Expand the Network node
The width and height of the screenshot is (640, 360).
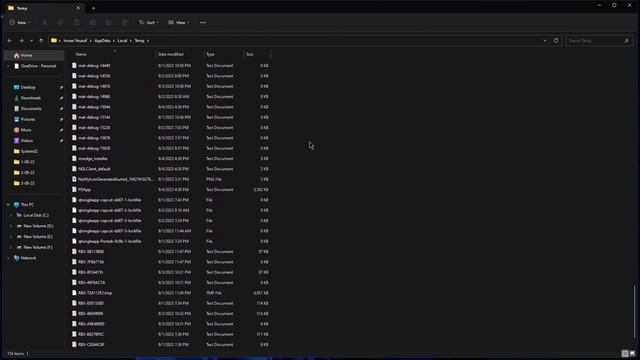(9, 258)
